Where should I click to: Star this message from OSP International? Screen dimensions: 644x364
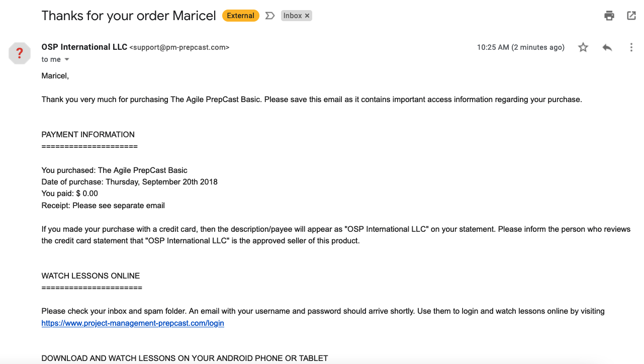[583, 47]
